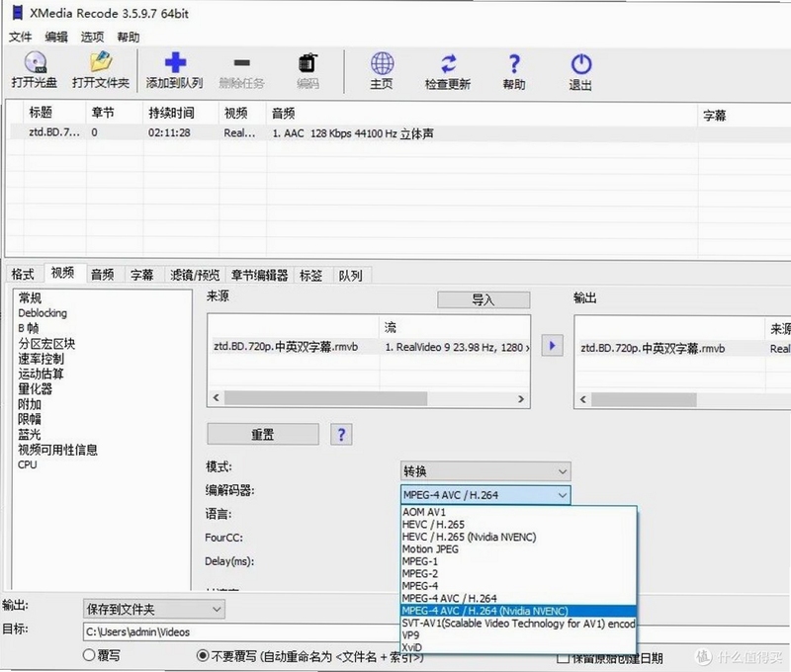The width and height of the screenshot is (791, 672).
Task: Select B 帧 in the settings list
Action: [x=29, y=328]
